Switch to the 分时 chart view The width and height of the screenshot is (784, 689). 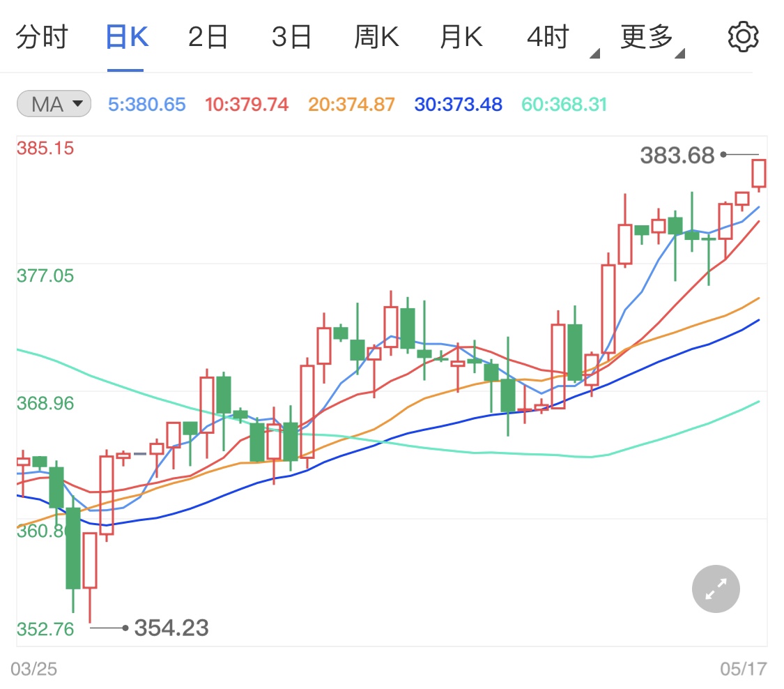point(43,36)
